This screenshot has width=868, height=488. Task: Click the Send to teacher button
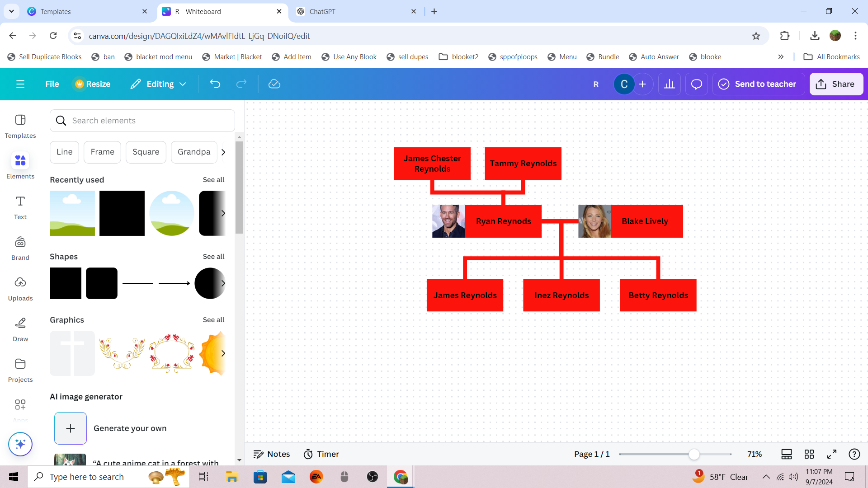coord(758,84)
